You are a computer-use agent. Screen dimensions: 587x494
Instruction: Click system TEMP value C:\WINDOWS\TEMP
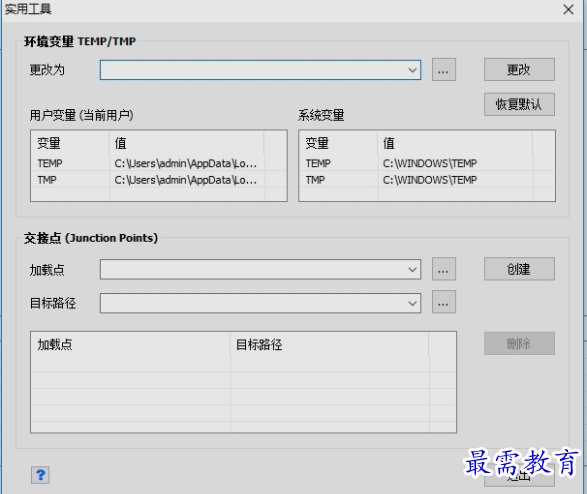430,164
